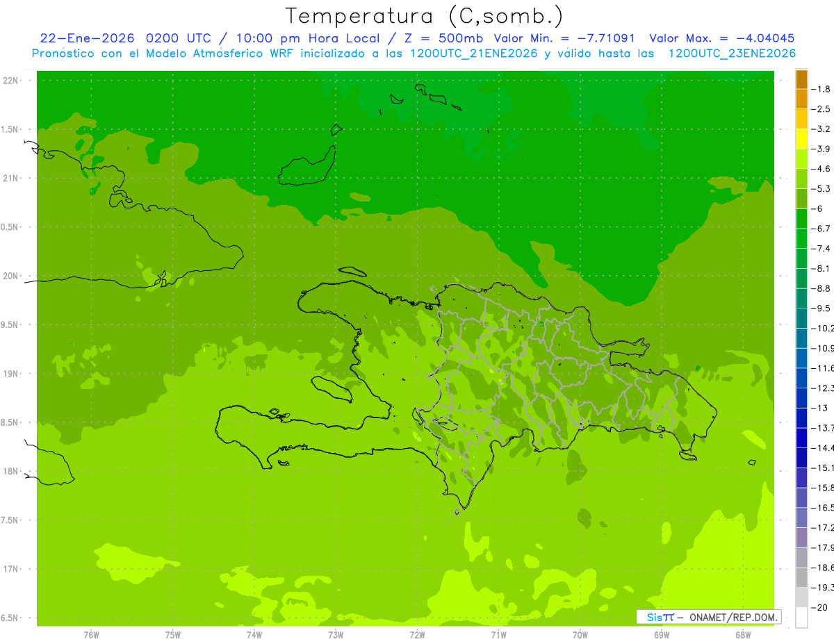Click the amber legend swatch between -2.5 and -3.2
Image resolution: width=834 pixels, height=644 pixels.
click(x=801, y=119)
